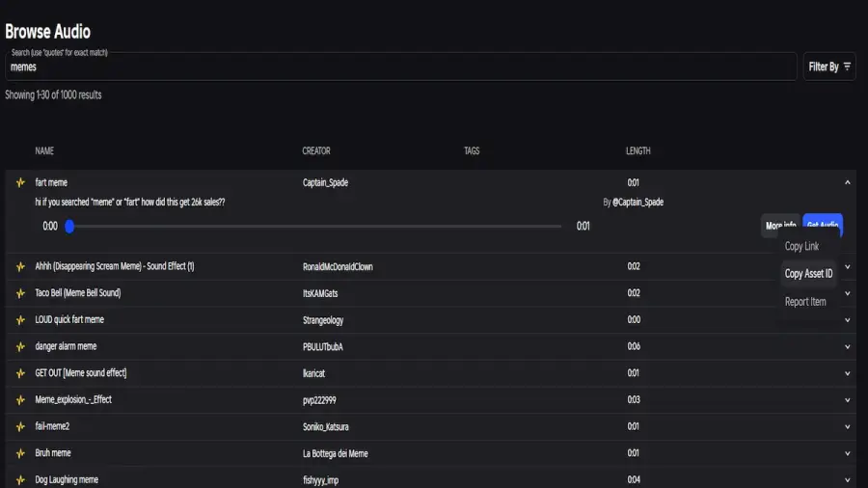Click the Dog Laughing meme waveform icon
This screenshot has height=488, width=868.
pos(19,479)
